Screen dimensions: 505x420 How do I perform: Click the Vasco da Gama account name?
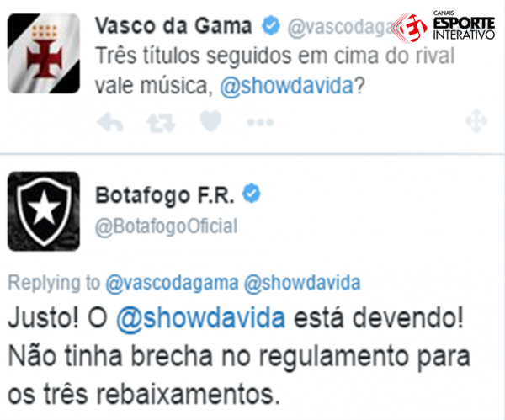[173, 25]
